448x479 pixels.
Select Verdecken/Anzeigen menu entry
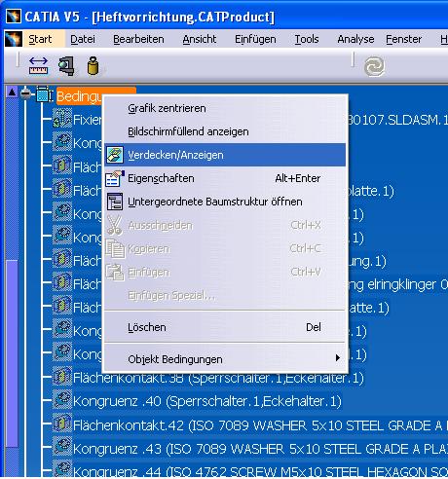[x=225, y=155]
